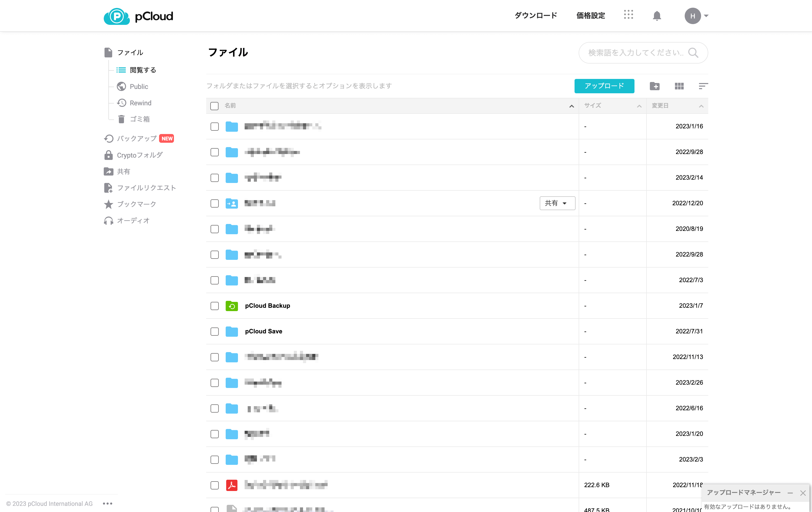Open the 共有 dropdown on the shared folder
Viewport: 812px width, 512px height.
pos(557,203)
